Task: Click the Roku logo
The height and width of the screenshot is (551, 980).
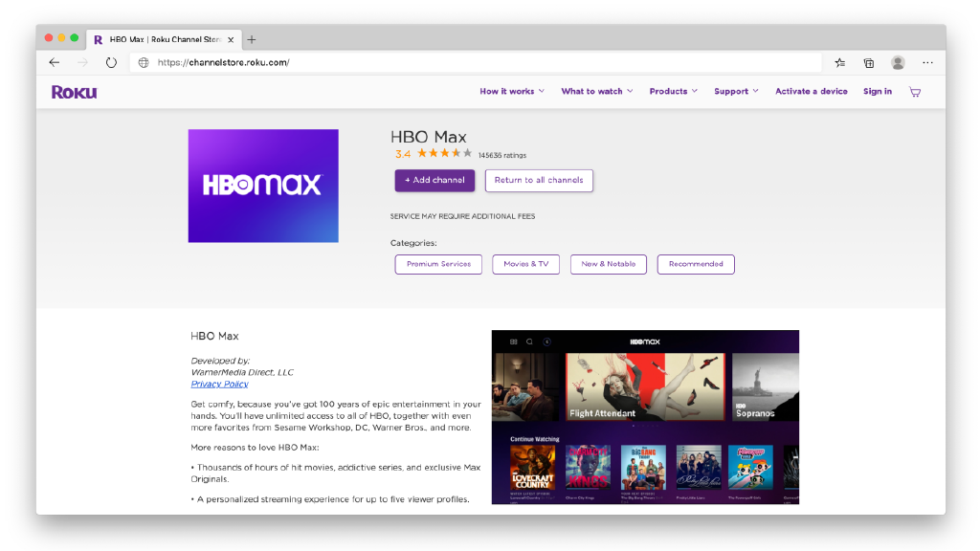Action: 75,92
